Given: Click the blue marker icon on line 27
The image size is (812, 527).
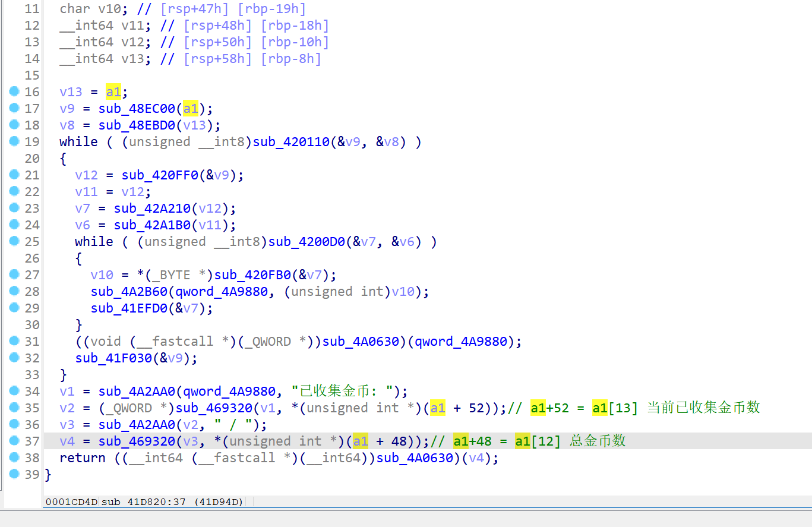Looking at the screenshot, I should [x=14, y=274].
